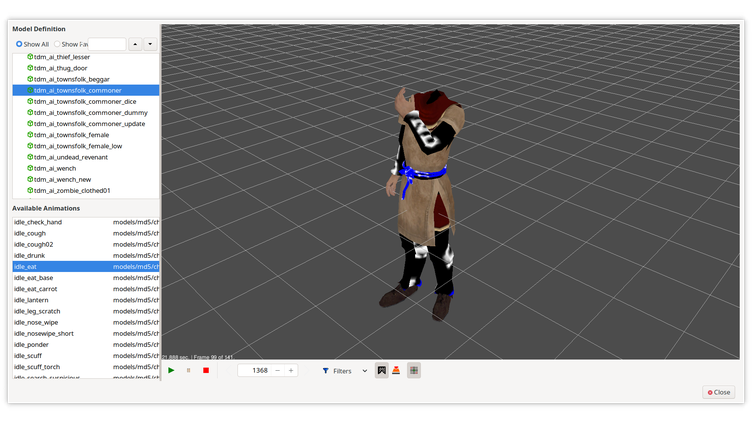
Task: Select the Show Favourites radio button
Action: tap(57, 44)
